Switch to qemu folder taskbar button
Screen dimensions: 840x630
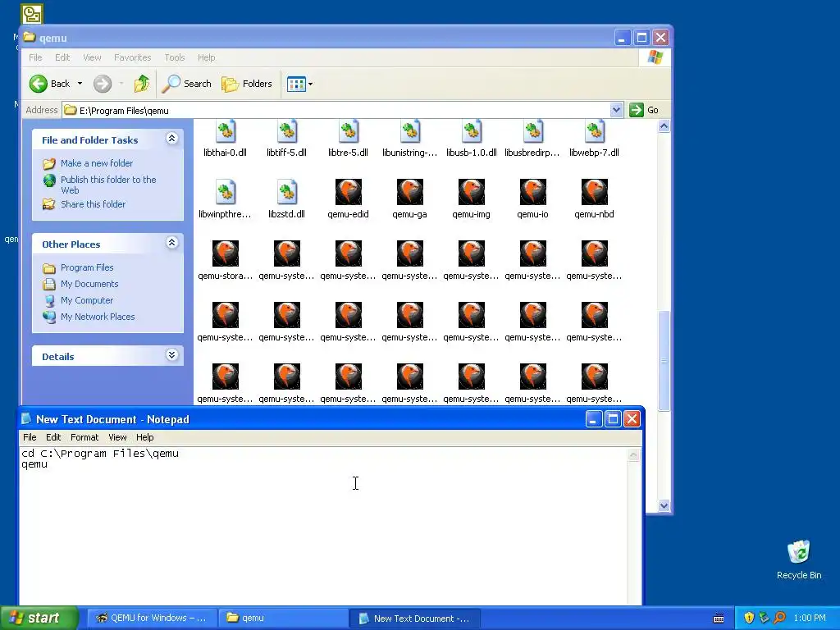tap(283, 619)
